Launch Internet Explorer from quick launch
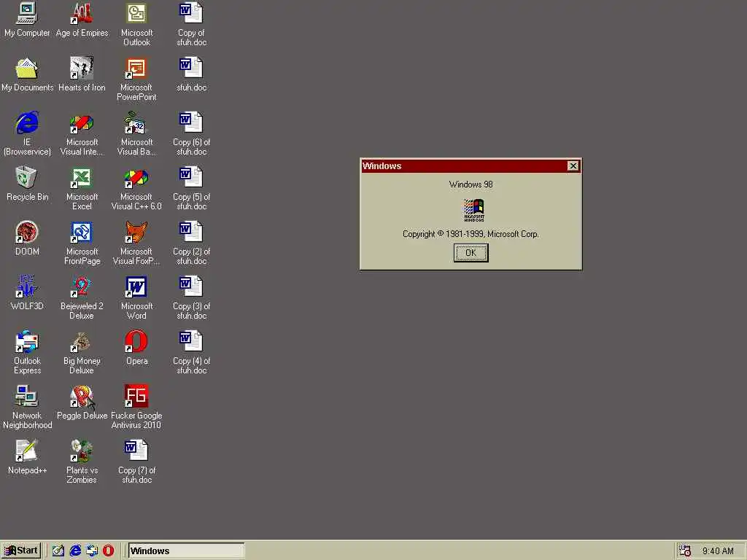 pyautogui.click(x=75, y=551)
